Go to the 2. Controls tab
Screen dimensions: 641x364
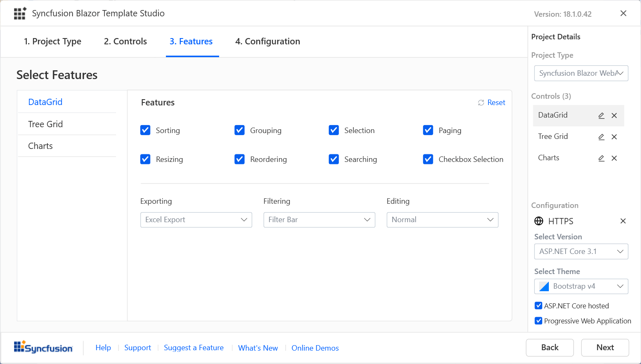coord(125,41)
